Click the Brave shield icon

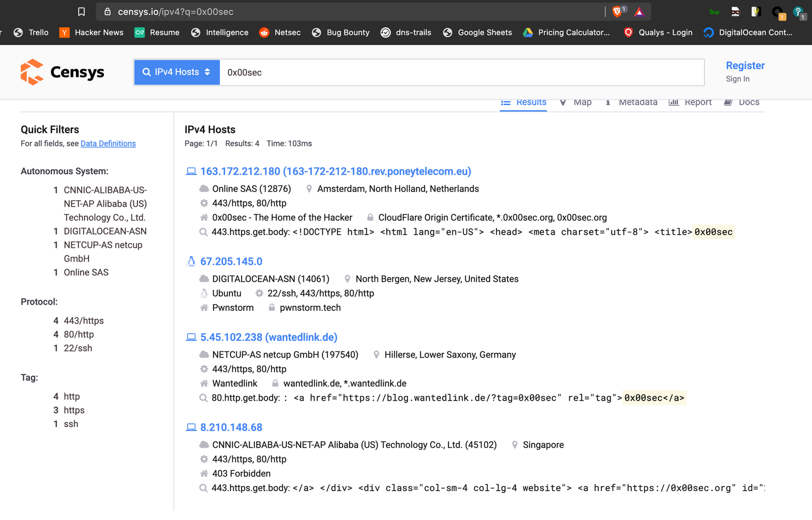click(x=618, y=11)
